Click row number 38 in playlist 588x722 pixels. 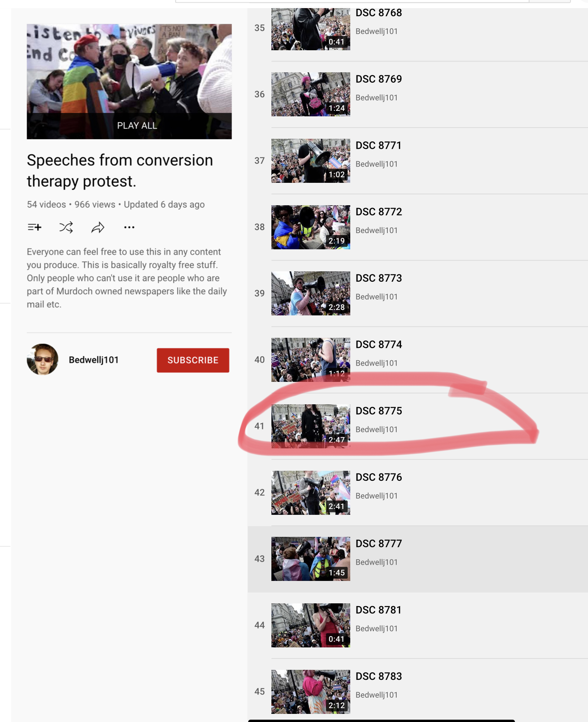coord(259,227)
